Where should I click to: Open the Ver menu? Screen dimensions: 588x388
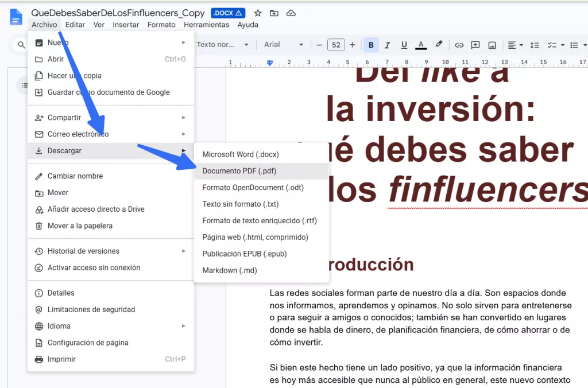pos(99,25)
